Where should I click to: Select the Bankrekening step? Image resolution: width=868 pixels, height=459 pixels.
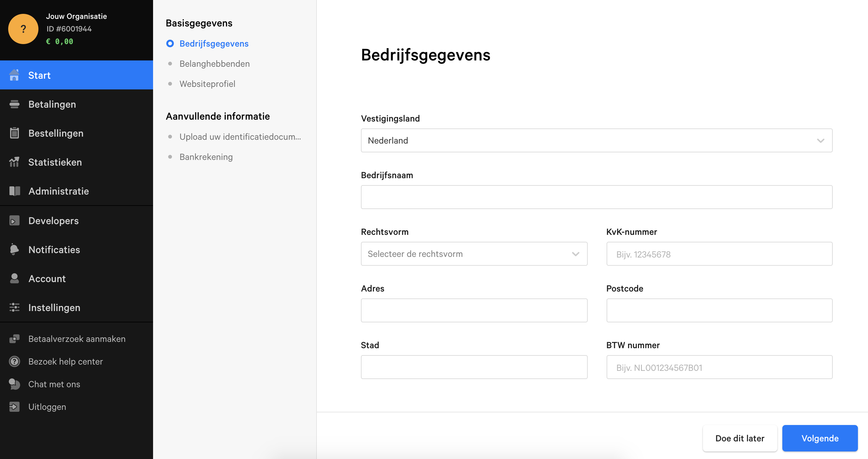(206, 157)
